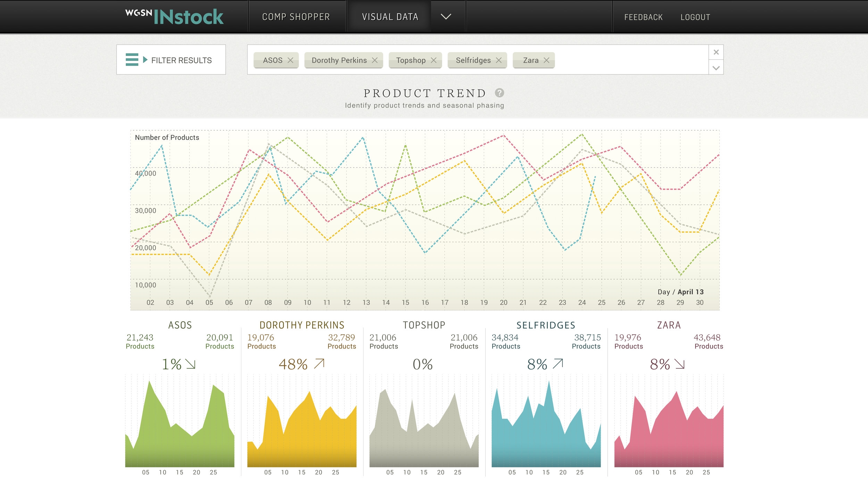Viewport: 868px width, 499px height.
Task: Expand the navigation chevron dropdown
Action: (446, 17)
